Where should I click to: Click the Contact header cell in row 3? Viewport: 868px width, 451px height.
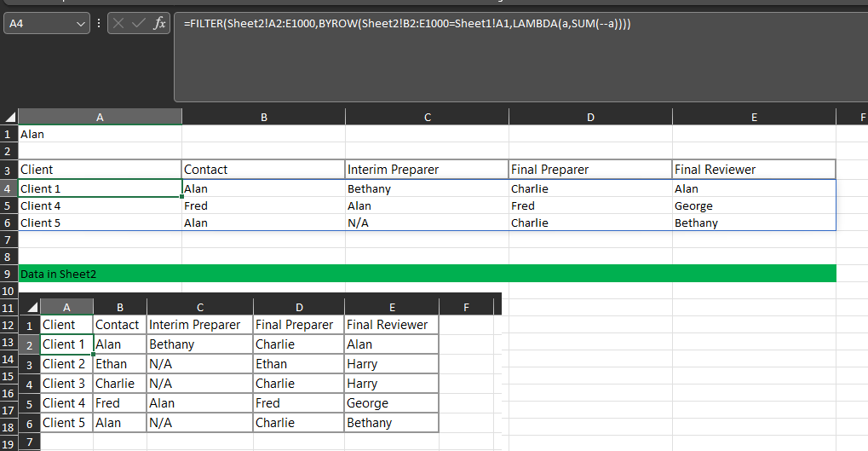263,170
